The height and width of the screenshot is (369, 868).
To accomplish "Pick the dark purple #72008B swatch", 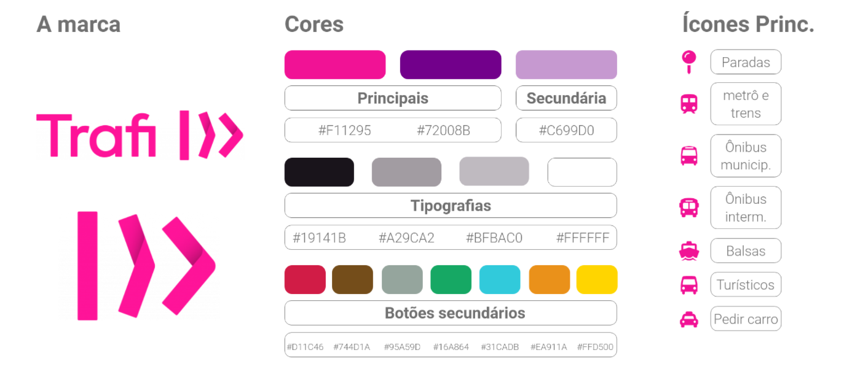I will click(x=451, y=64).
